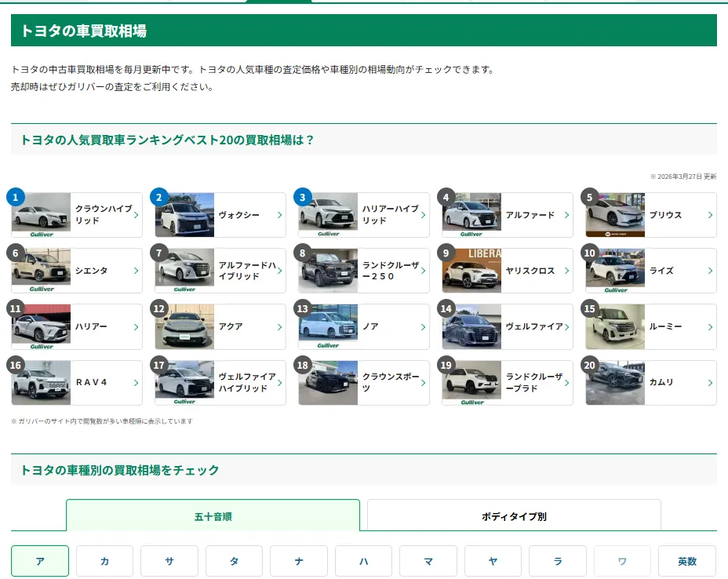Click the chevron on the アルファード card

point(567,215)
